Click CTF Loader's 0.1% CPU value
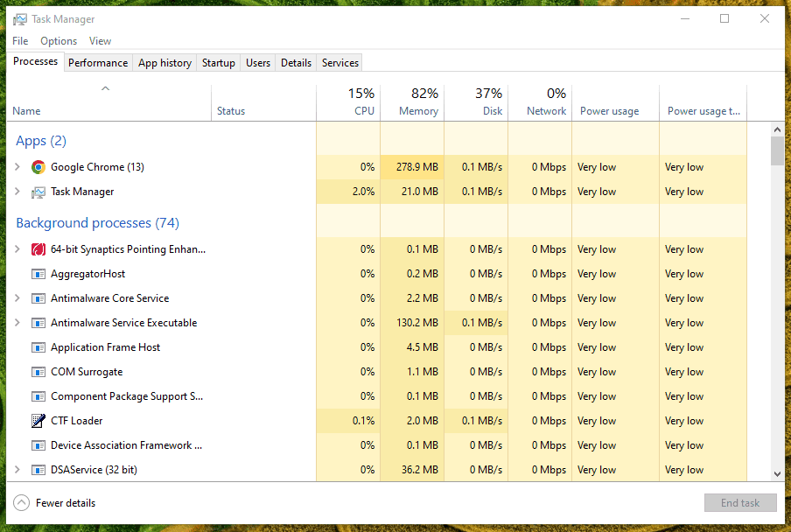 click(x=348, y=421)
